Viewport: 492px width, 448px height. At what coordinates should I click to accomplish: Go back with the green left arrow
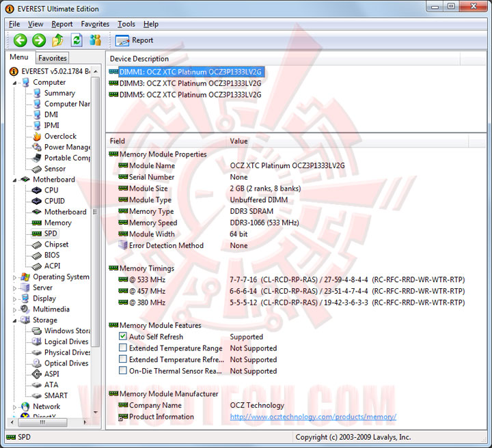coord(20,40)
